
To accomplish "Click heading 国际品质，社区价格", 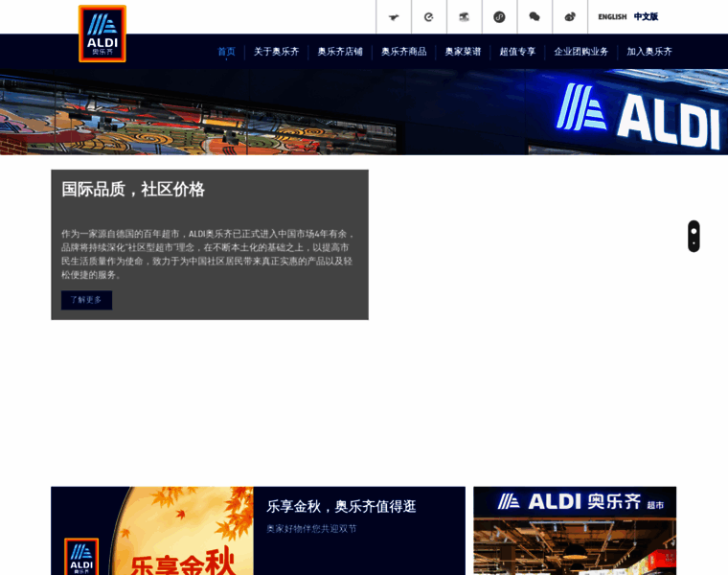I will (x=133, y=190).
